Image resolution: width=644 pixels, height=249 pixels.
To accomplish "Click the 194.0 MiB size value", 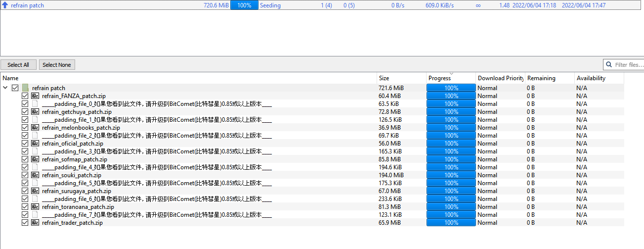I will [x=391, y=175].
